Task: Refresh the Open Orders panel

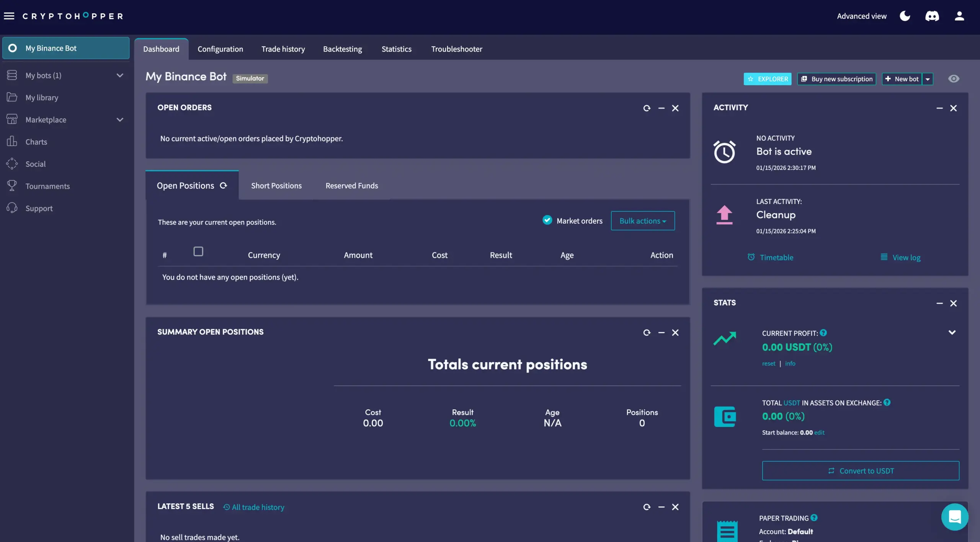Action: pos(647,108)
